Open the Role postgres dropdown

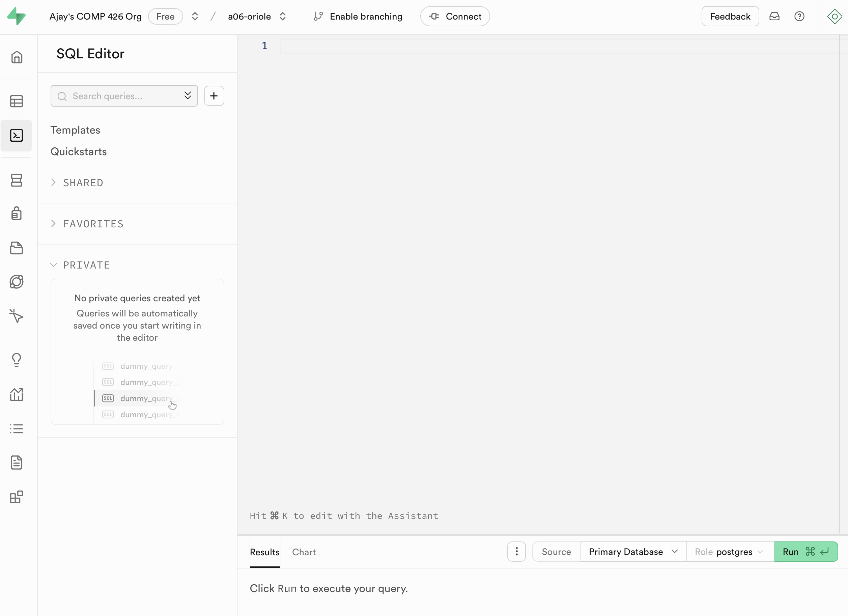point(730,551)
